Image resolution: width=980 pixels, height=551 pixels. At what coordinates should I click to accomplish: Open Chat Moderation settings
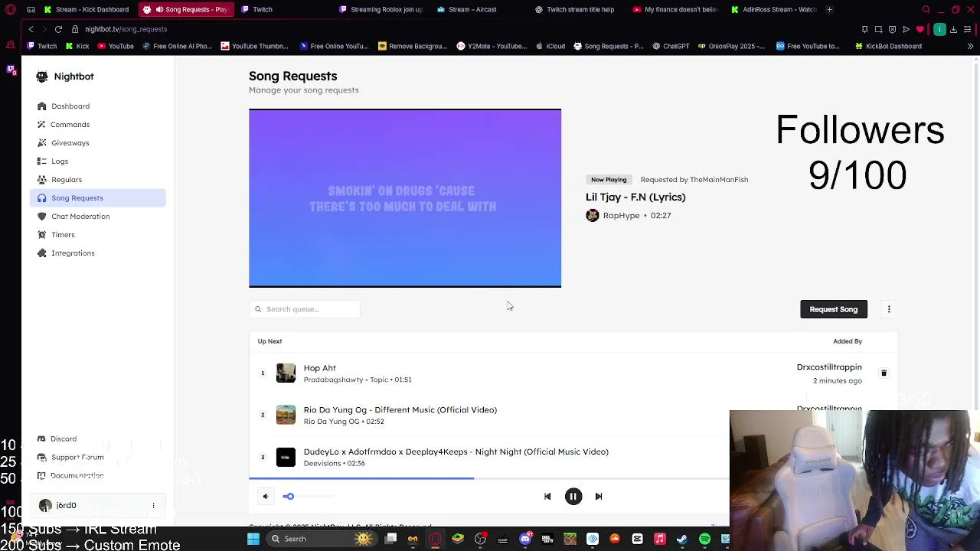click(97, 217)
